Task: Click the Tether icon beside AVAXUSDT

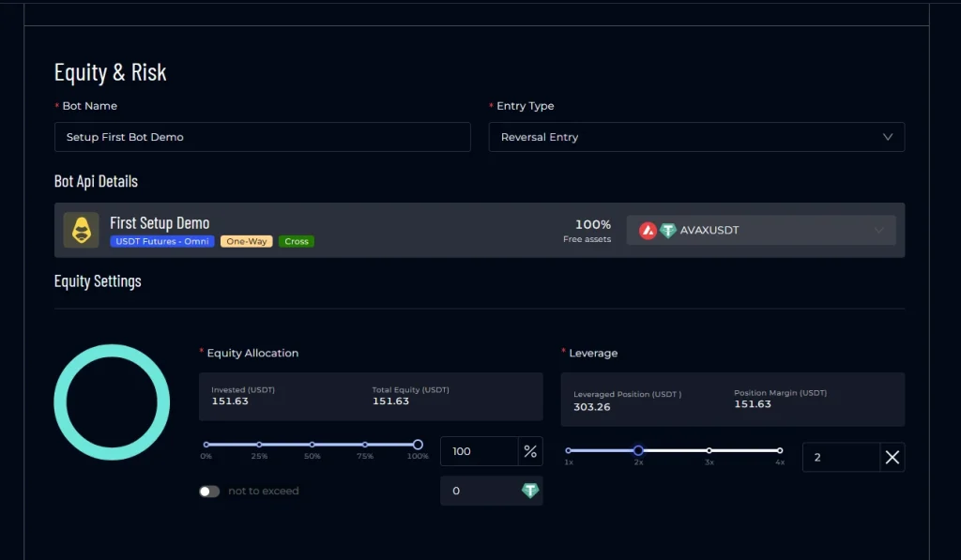Action: (x=668, y=230)
